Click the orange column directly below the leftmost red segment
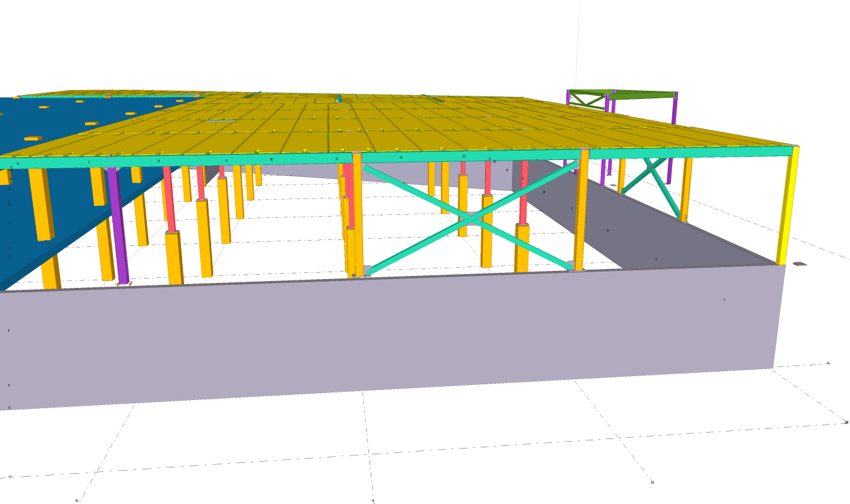The image size is (850, 504). tap(173, 258)
